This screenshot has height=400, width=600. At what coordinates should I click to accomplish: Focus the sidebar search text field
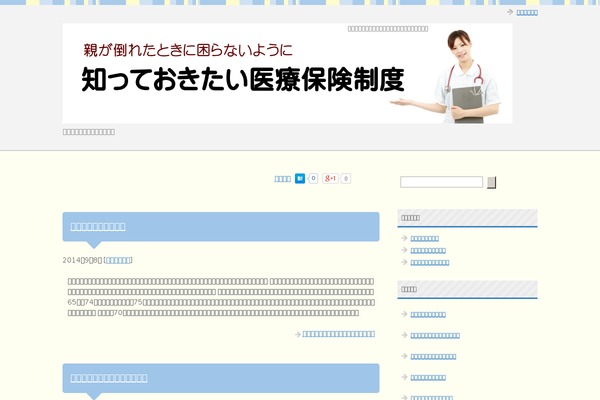click(x=441, y=182)
